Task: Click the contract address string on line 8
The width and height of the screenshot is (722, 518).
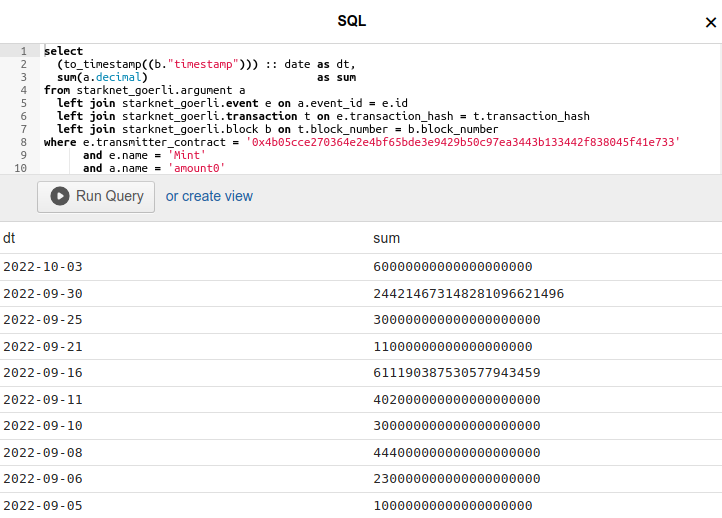Action: tap(463, 142)
